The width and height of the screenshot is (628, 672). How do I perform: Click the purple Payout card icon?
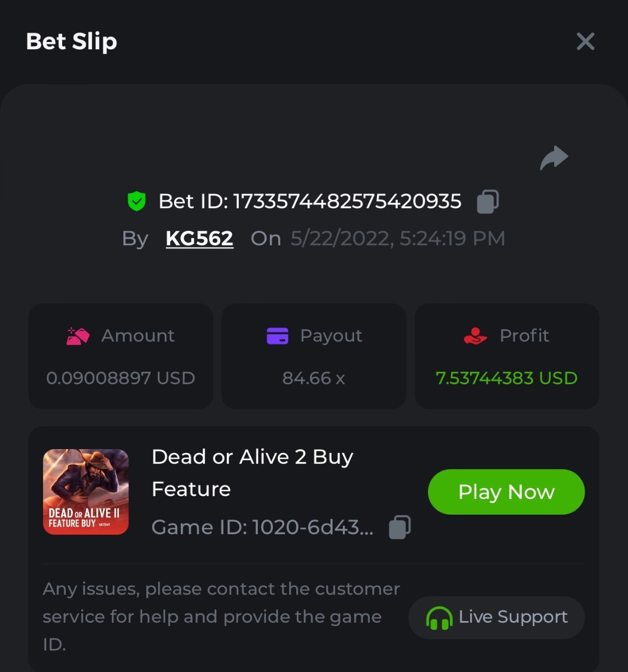277,336
